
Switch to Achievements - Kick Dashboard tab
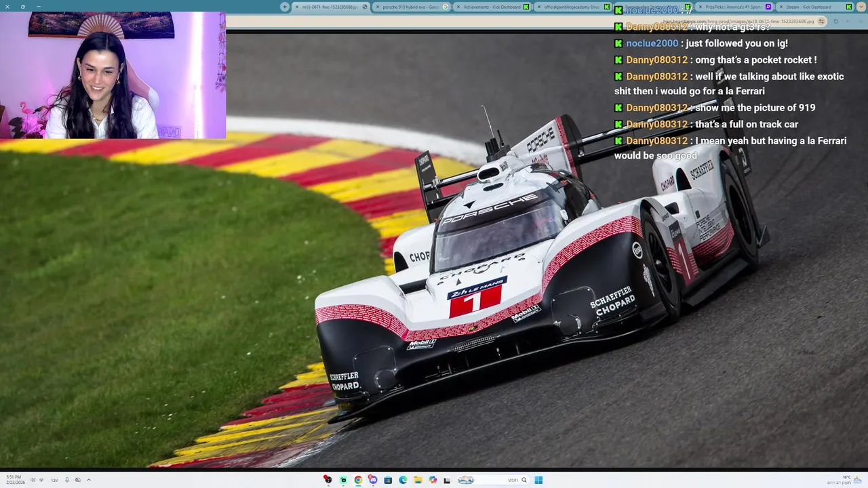(x=492, y=7)
